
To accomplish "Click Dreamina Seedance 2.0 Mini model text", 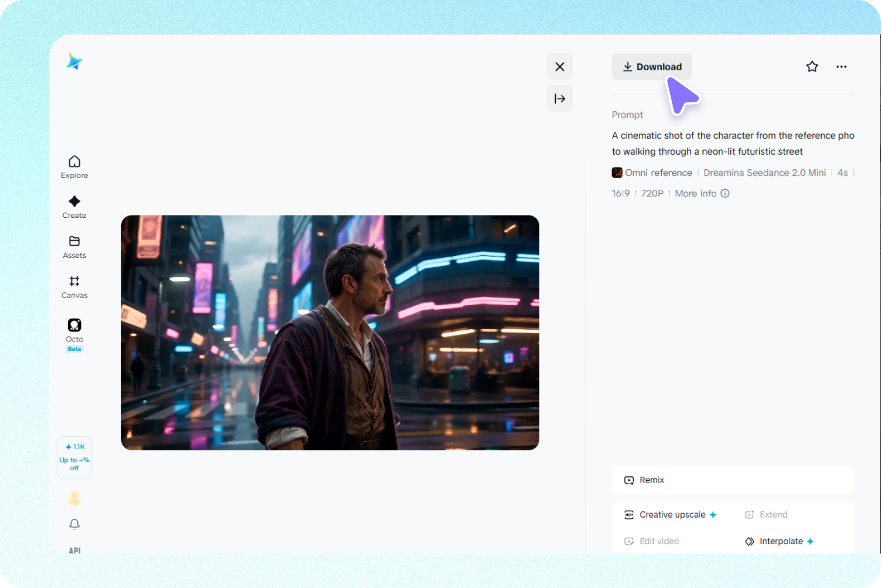I will (x=764, y=173).
